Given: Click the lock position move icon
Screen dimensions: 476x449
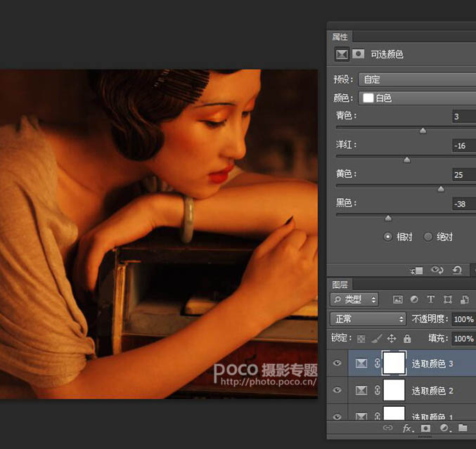Looking at the screenshot, I should pyautogui.click(x=392, y=339).
